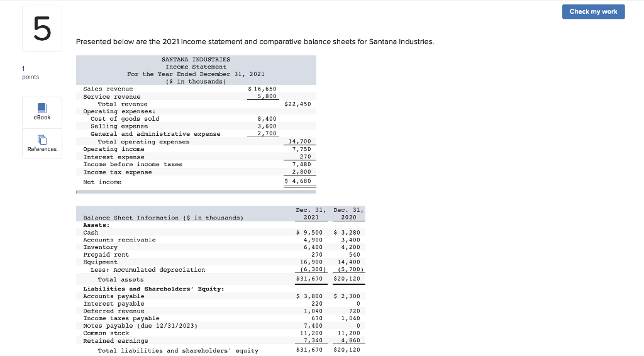This screenshot has height=356, width=644.
Task: Select Total operating expenses value 14,700
Action: [x=300, y=142]
